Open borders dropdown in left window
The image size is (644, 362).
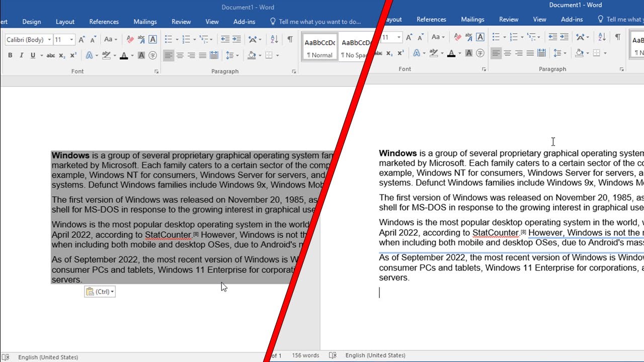pos(277,55)
